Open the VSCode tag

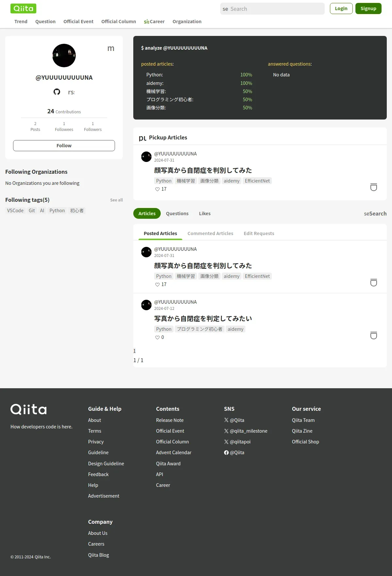[x=15, y=211]
